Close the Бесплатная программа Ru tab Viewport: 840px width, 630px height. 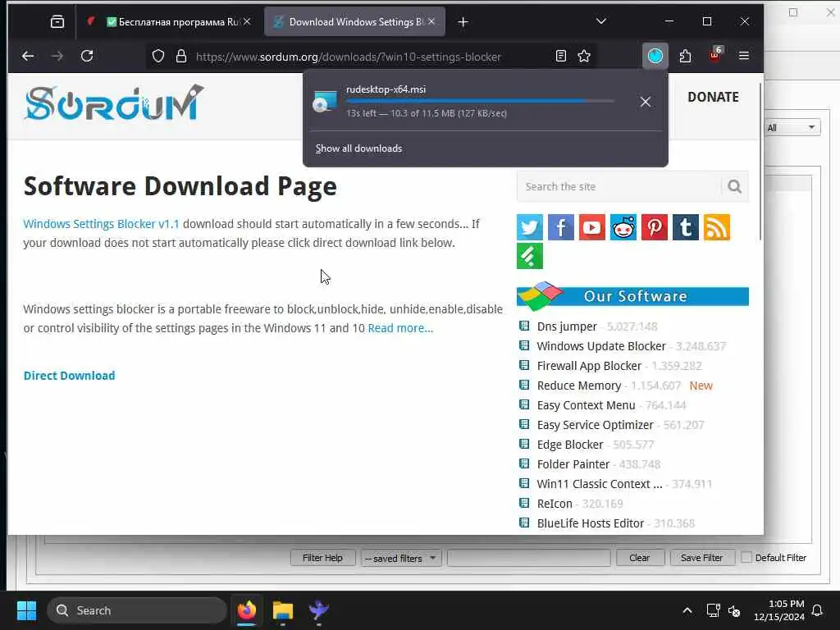247,21
